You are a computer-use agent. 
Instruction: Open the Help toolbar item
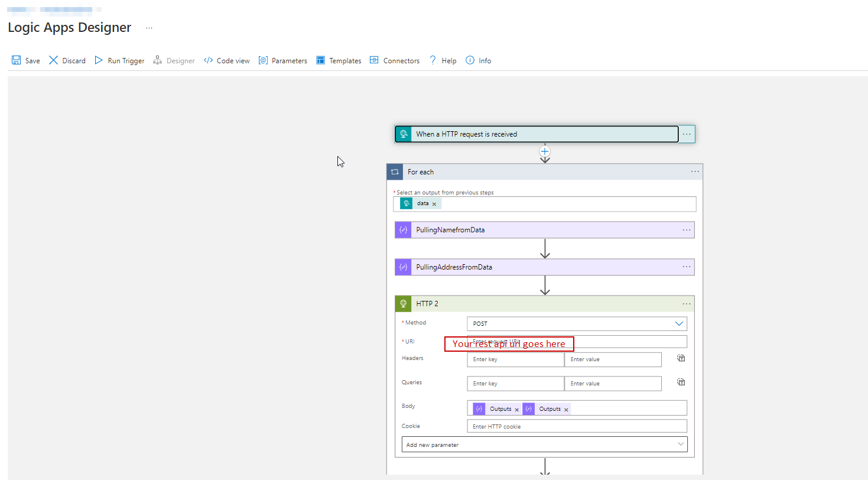point(443,60)
